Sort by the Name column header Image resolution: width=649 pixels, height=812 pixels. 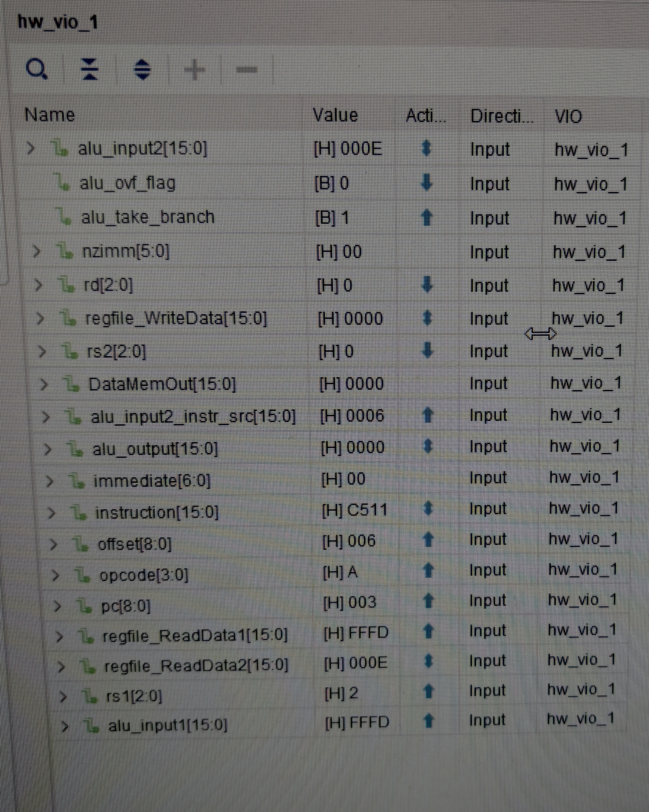[50, 115]
